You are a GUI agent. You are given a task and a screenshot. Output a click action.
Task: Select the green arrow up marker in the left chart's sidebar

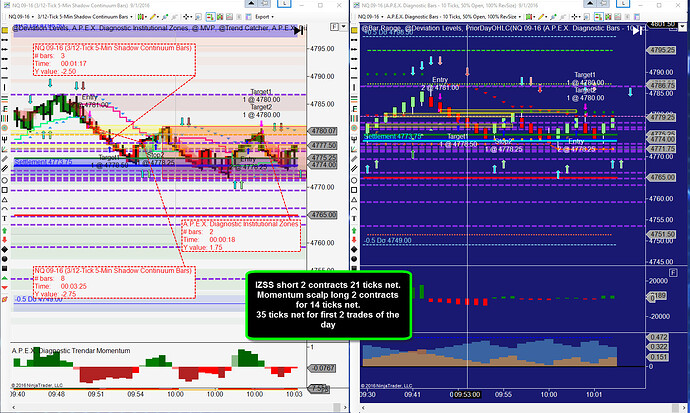point(5,230)
